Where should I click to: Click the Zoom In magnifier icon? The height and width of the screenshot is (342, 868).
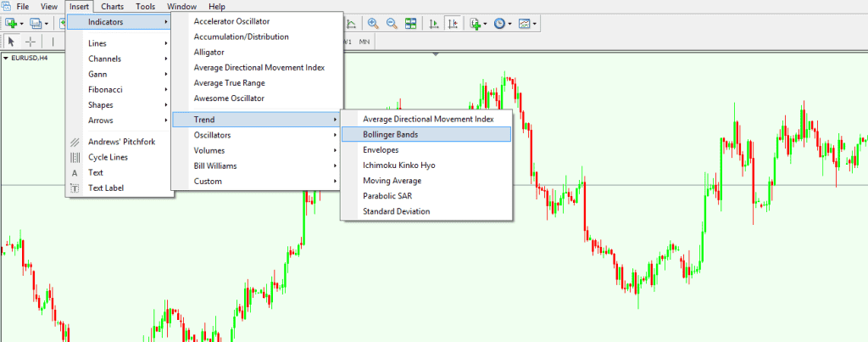(373, 23)
